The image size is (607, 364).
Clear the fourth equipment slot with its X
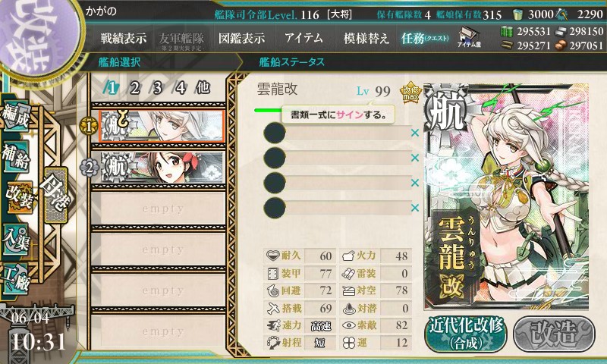(x=415, y=208)
